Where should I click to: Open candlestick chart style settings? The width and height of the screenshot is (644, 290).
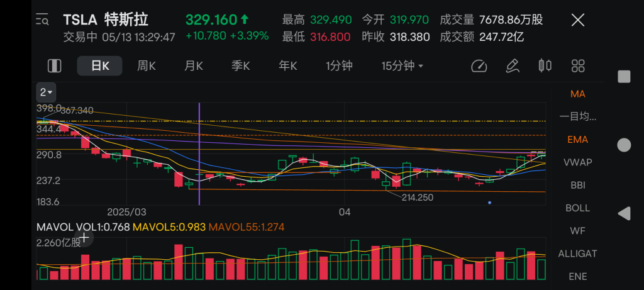coord(545,65)
